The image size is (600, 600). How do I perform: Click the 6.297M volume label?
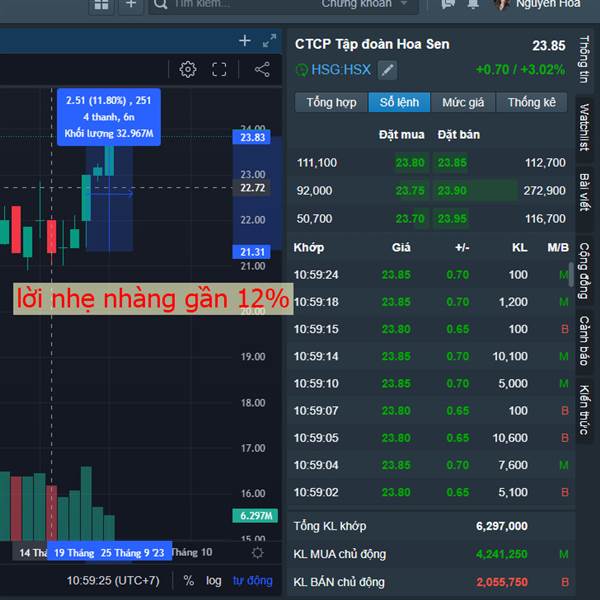[255, 516]
